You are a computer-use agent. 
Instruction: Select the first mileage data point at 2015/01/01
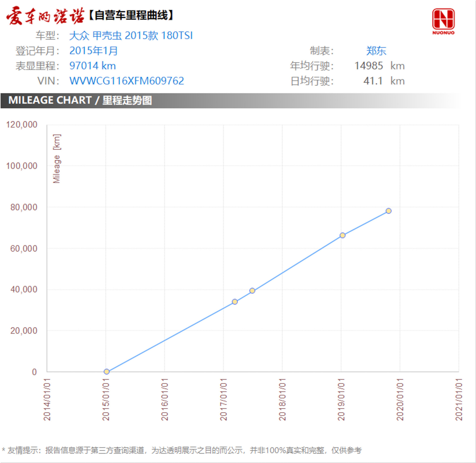tap(106, 371)
